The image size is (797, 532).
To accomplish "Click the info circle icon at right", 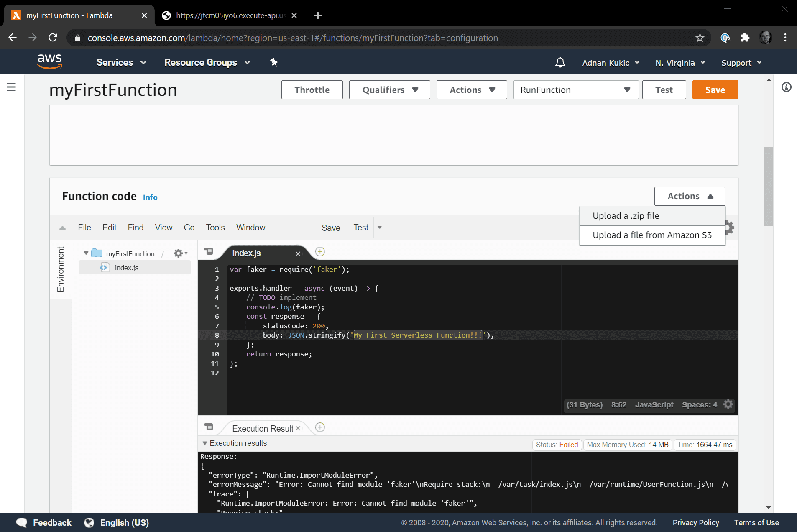I will tap(786, 87).
